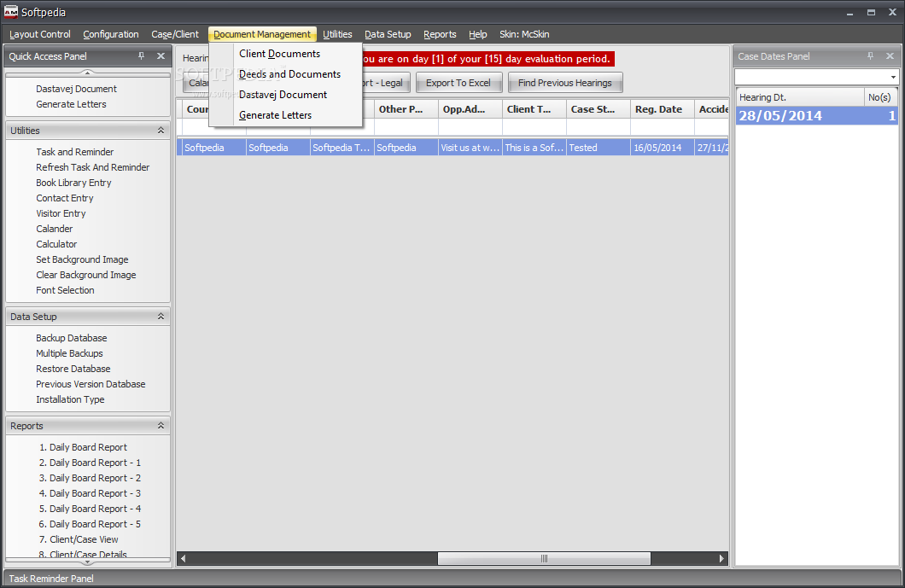
Task: Click the Task Reminder Panel bar
Action: click(x=452, y=579)
